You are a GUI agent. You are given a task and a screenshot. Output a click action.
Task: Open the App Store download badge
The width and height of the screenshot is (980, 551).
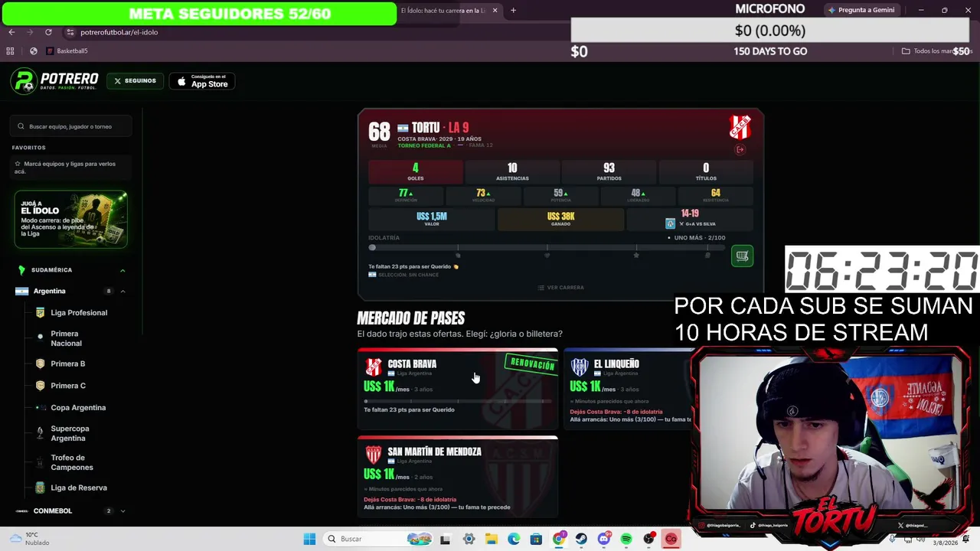pyautogui.click(x=202, y=80)
